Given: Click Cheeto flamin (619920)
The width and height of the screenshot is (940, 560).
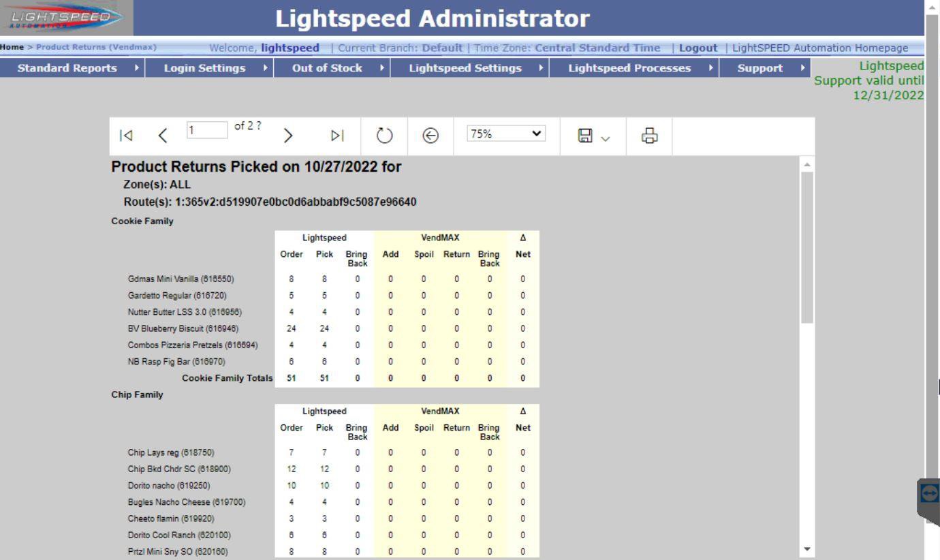Looking at the screenshot, I should tap(170, 518).
